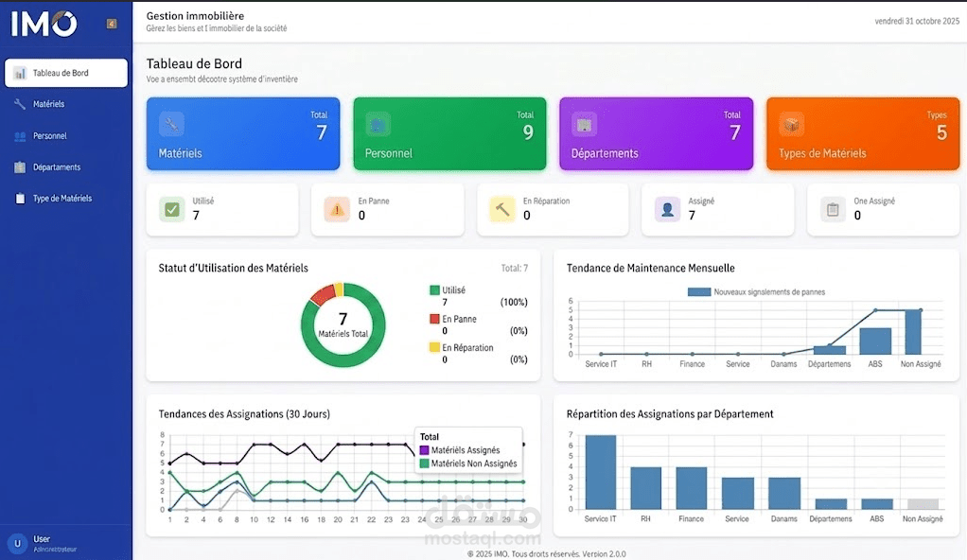
Task: Click Répartition des Assignations par Département title
Action: pos(670,413)
